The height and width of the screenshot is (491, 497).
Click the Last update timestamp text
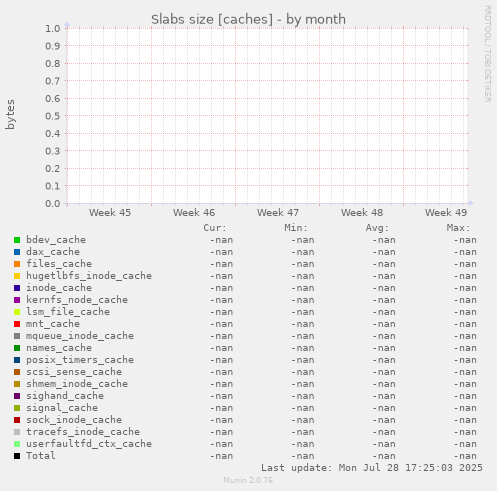[372, 468]
